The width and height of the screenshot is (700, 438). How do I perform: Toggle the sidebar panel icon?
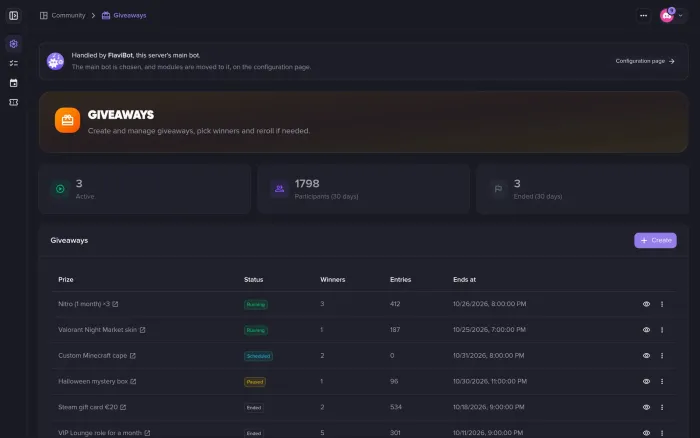[x=13, y=16]
